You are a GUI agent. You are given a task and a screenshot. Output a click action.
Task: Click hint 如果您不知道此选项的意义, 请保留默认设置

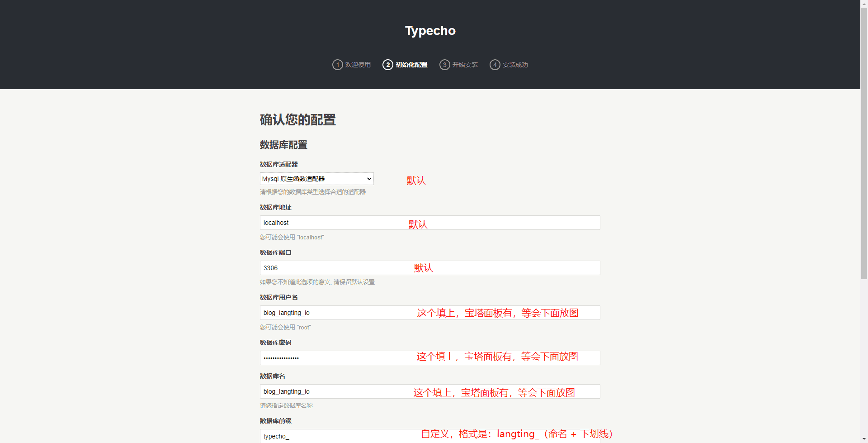317,282
